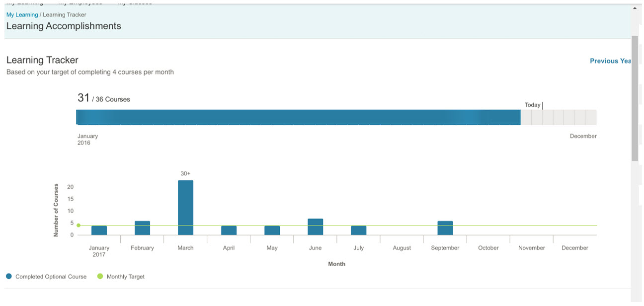Select the February bar in the chart
Viewport: 644px width, 306px height.
142,228
